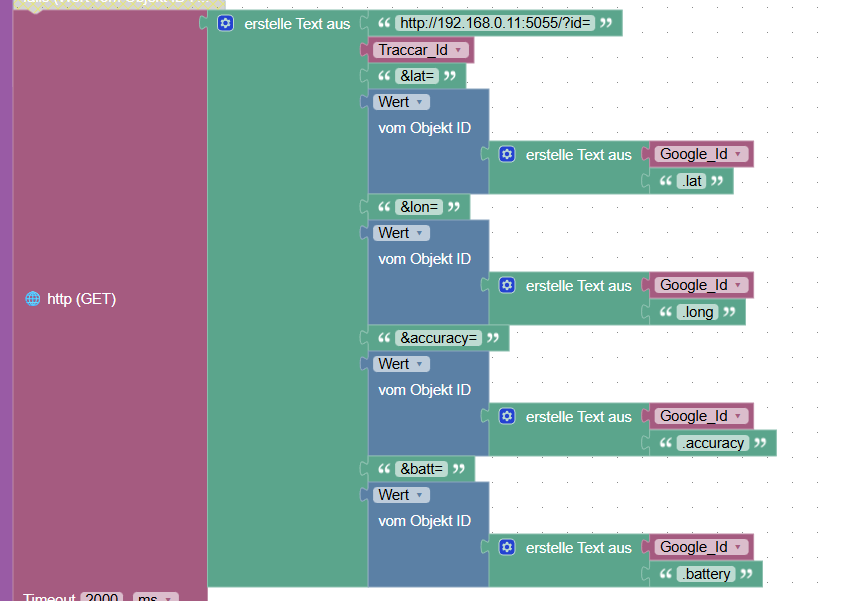
Task: Open gear icon beside Google_Id .lat block
Action: (x=507, y=155)
